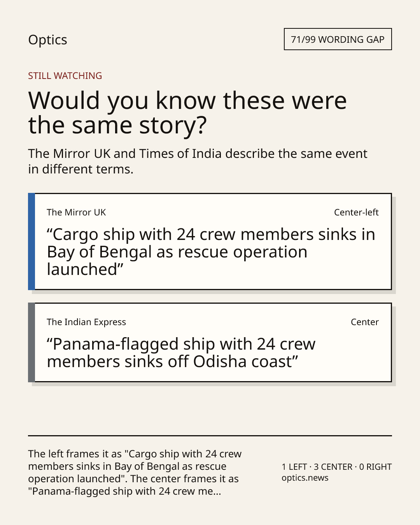Click The Mirror UK source name

point(76,212)
